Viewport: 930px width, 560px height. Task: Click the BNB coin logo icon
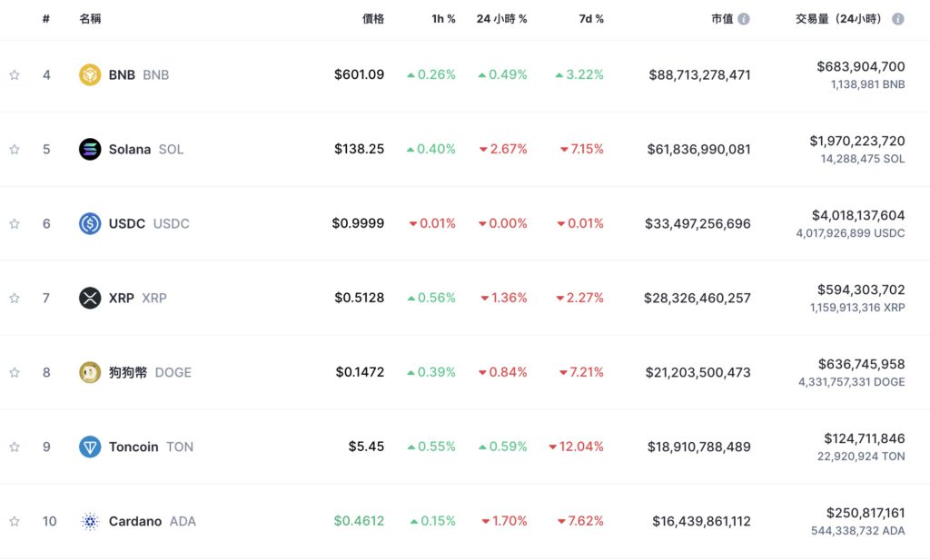(90, 74)
